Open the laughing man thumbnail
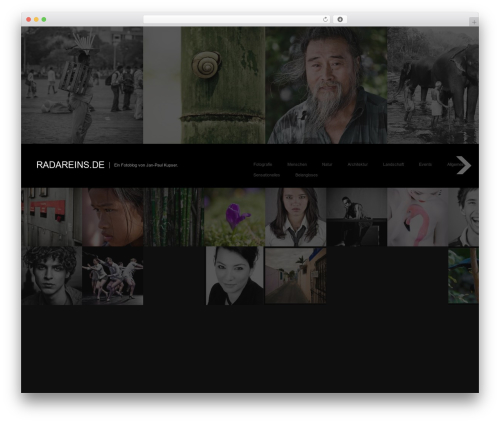Screen dimensions: 500x423 [x=464, y=217]
